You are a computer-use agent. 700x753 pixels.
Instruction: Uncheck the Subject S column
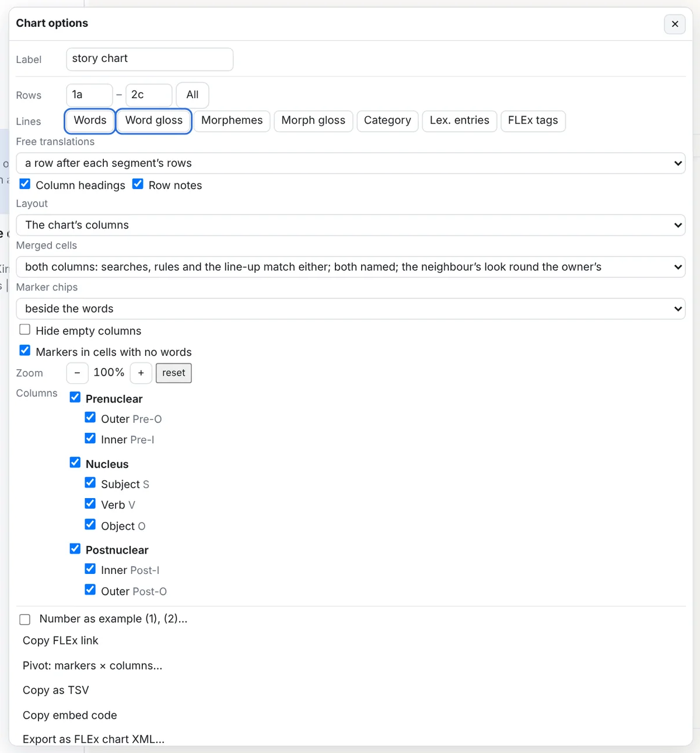(x=90, y=484)
